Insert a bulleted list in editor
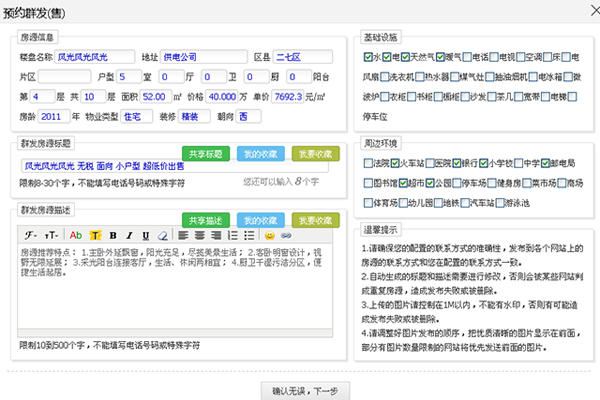 [x=249, y=235]
